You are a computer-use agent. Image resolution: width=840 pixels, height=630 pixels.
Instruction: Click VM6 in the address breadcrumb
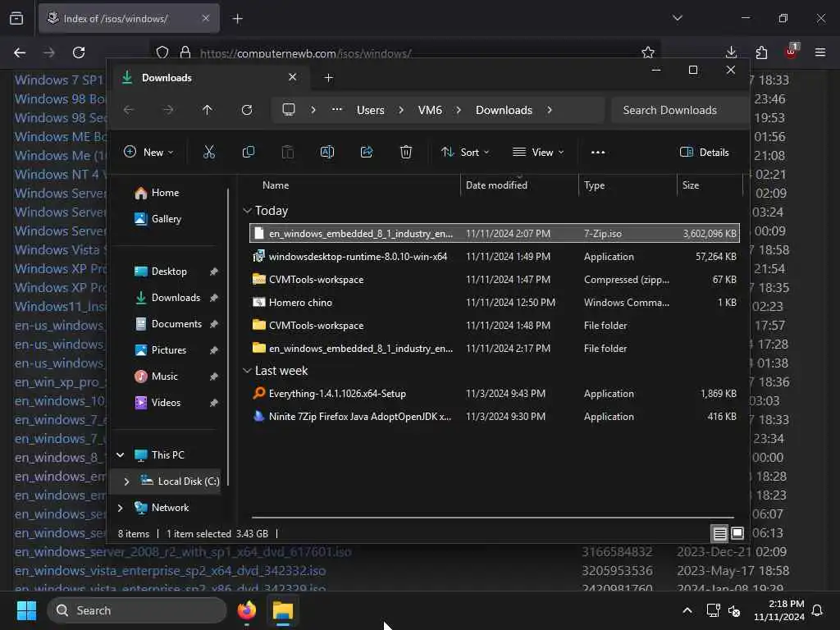pos(430,110)
